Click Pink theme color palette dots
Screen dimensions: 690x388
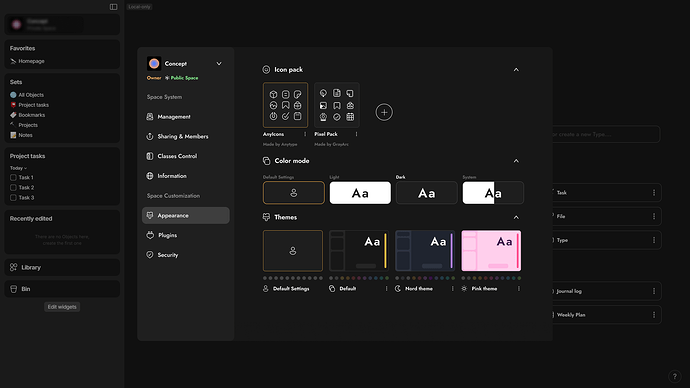(491, 278)
